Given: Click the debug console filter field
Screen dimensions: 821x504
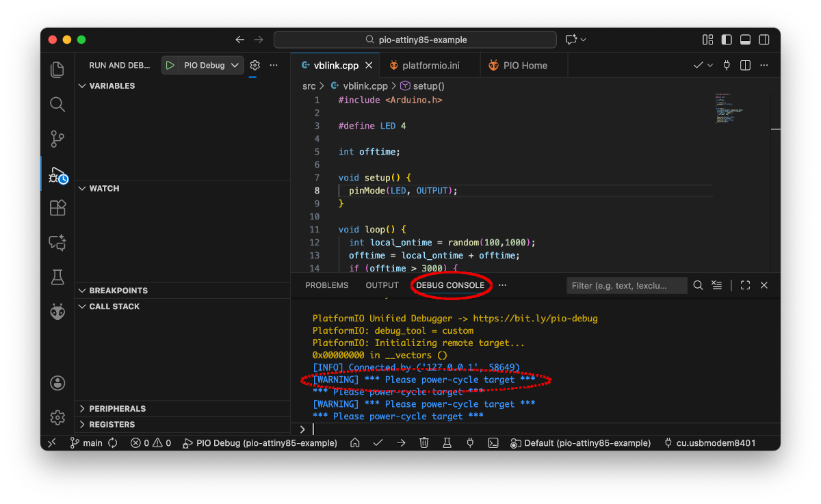Looking at the screenshot, I should 627,285.
